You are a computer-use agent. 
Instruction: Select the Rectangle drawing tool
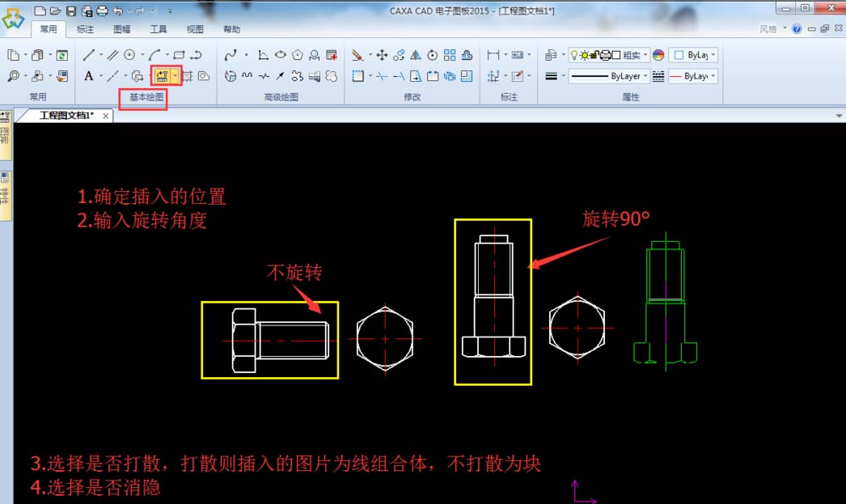(x=179, y=54)
